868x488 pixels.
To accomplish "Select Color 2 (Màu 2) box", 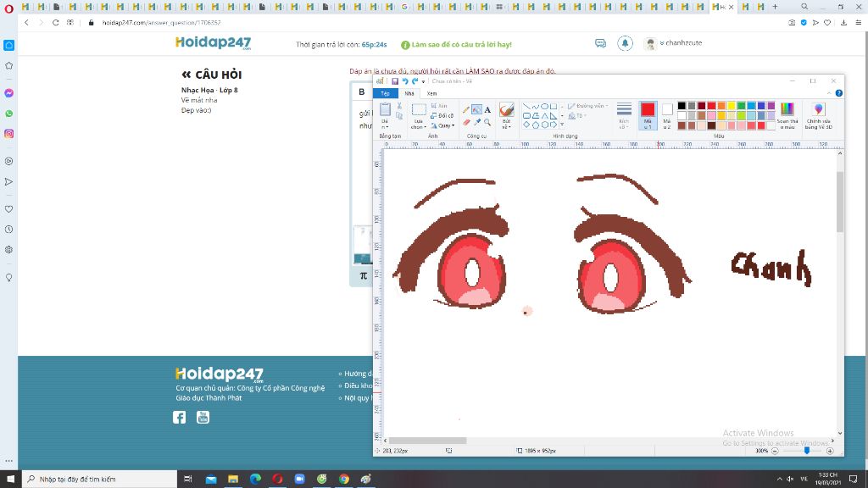I will pyautogui.click(x=667, y=115).
